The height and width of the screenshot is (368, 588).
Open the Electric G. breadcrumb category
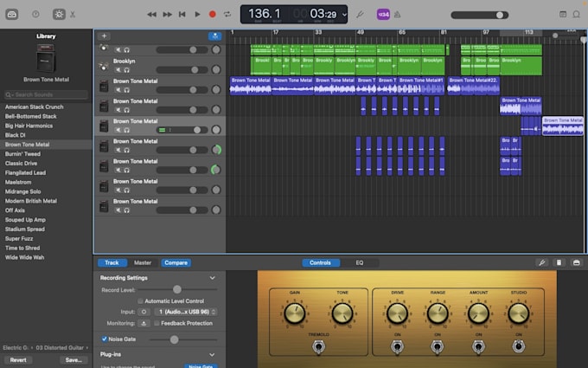[x=16, y=348]
